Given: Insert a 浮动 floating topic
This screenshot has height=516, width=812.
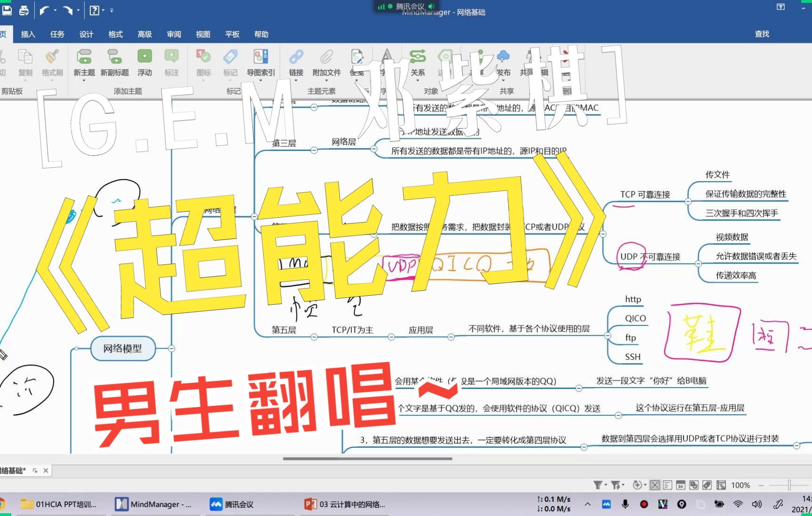Looking at the screenshot, I should pos(145,63).
